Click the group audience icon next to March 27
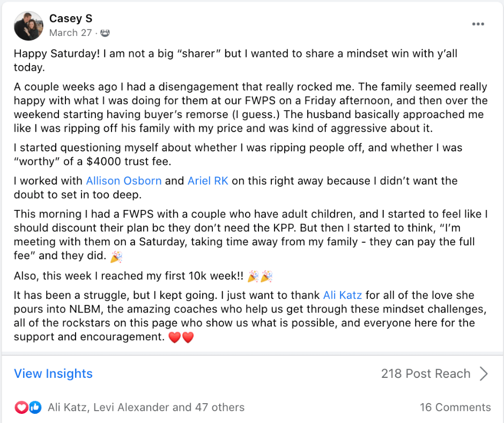504x423 pixels. (105, 33)
